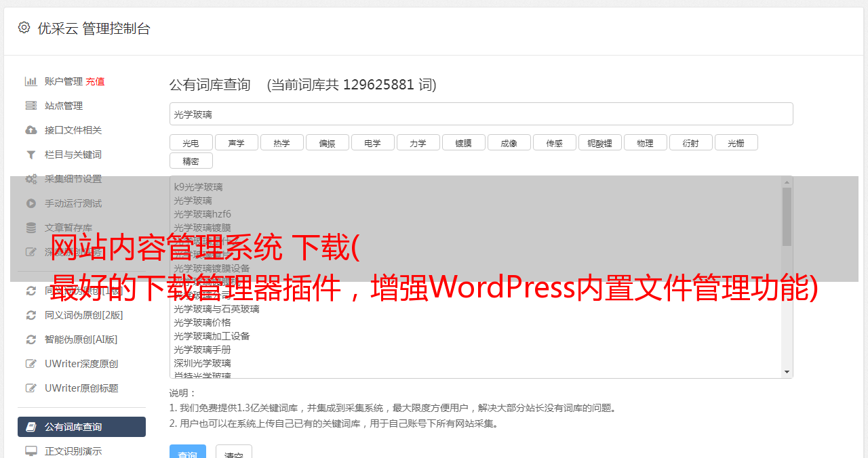Click the play circle icon for 手动运行测试

click(31, 203)
